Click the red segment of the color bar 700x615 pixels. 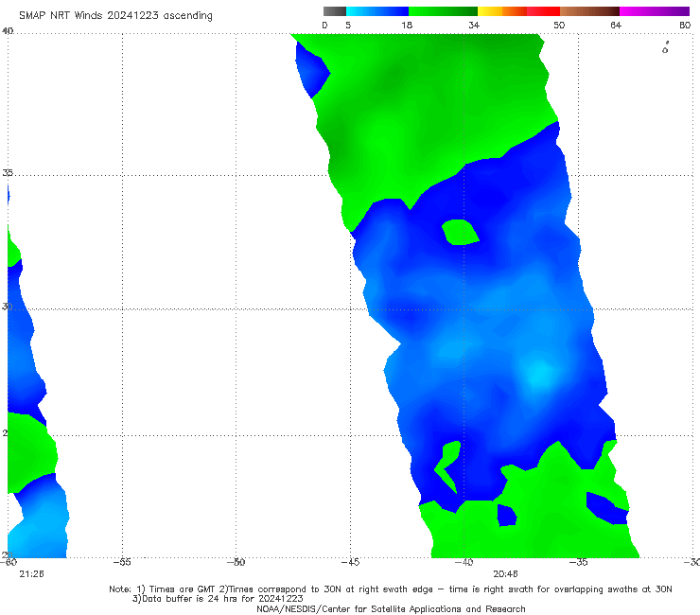(543, 11)
